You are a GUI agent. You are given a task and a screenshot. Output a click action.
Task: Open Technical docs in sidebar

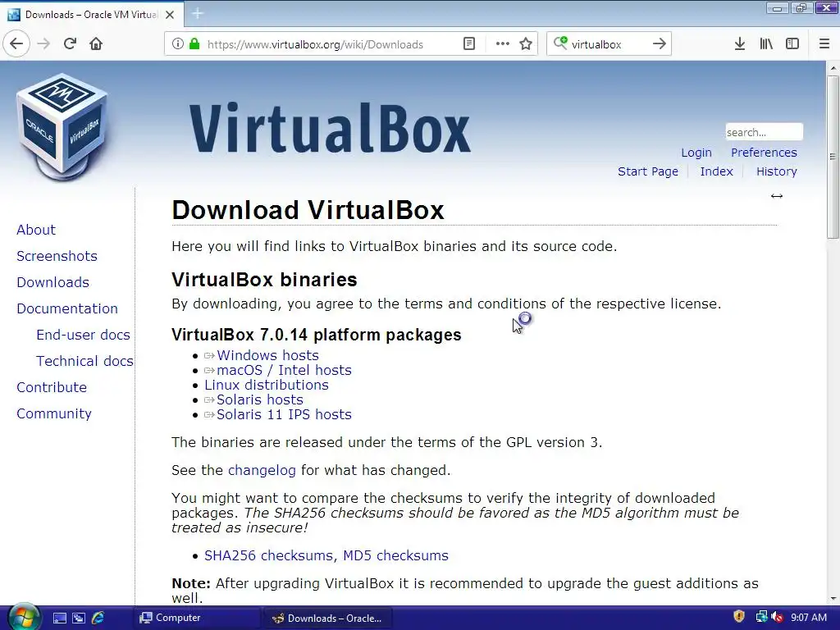[84, 361]
